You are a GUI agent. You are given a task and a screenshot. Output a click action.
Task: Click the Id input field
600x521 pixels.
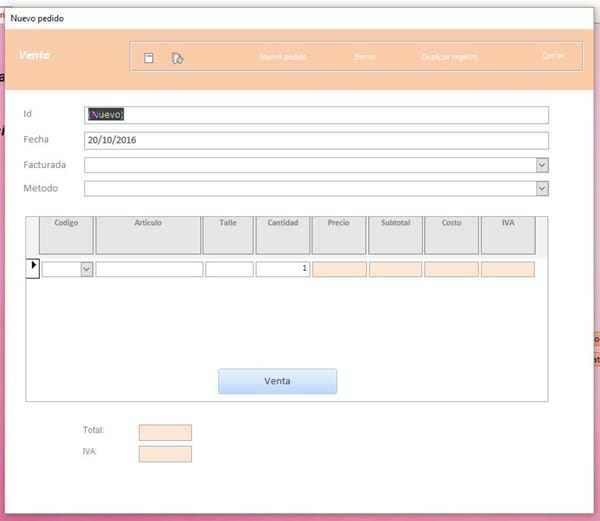[x=316, y=115]
